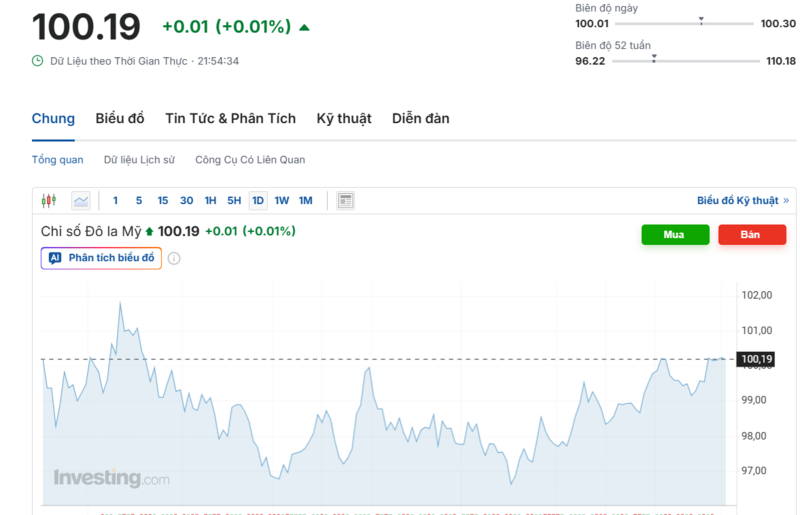
Task: Switch to Tin Tức & Phân Tích tab
Action: click(x=230, y=118)
